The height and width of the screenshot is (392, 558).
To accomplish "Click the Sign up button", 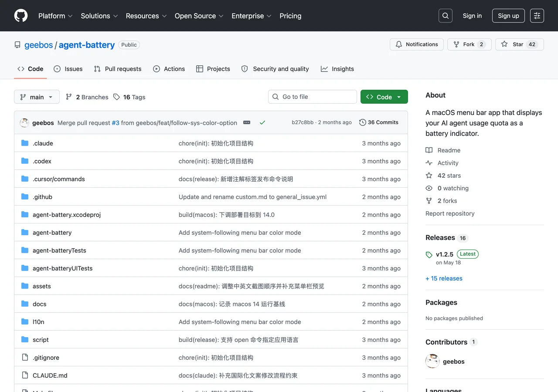I will tap(508, 16).
